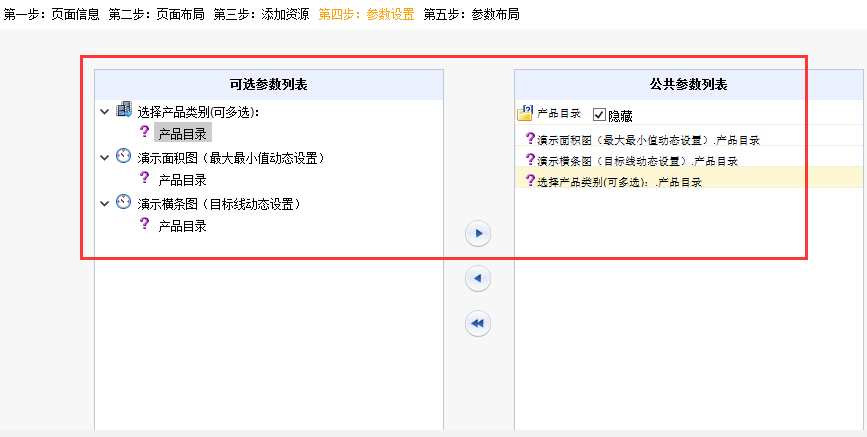Click the 公共参数列表 panel header

coord(689,85)
